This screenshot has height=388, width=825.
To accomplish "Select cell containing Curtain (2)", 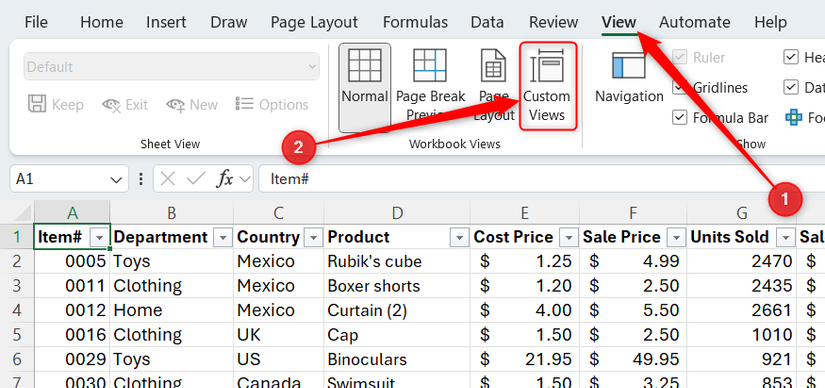I will (397, 310).
